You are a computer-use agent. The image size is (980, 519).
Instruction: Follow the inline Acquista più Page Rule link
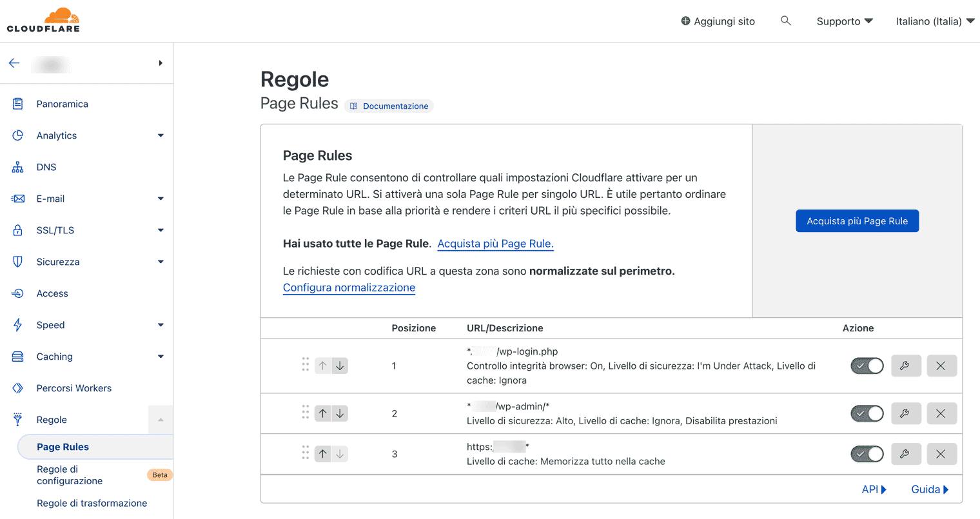tap(495, 244)
